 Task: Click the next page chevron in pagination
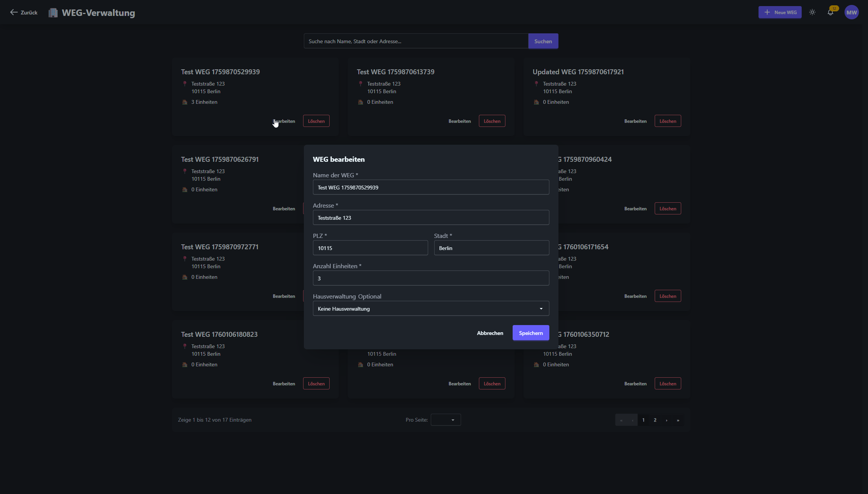pos(666,420)
